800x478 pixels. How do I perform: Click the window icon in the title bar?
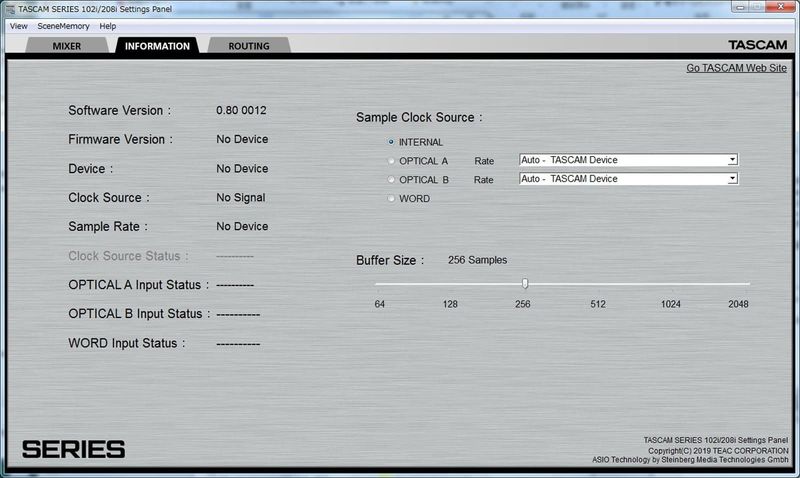pyautogui.click(x=10, y=9)
